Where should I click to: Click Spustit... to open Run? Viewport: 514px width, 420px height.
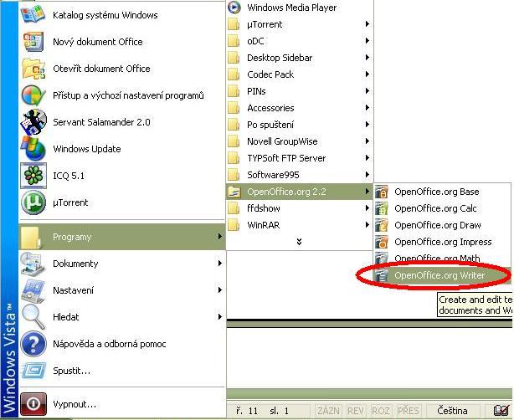pyautogui.click(x=122, y=371)
